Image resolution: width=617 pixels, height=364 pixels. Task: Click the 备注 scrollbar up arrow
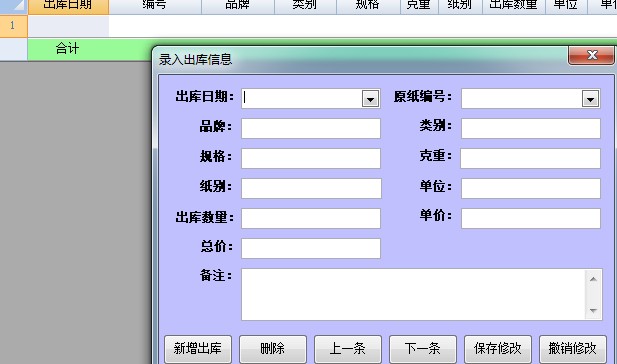coord(593,279)
